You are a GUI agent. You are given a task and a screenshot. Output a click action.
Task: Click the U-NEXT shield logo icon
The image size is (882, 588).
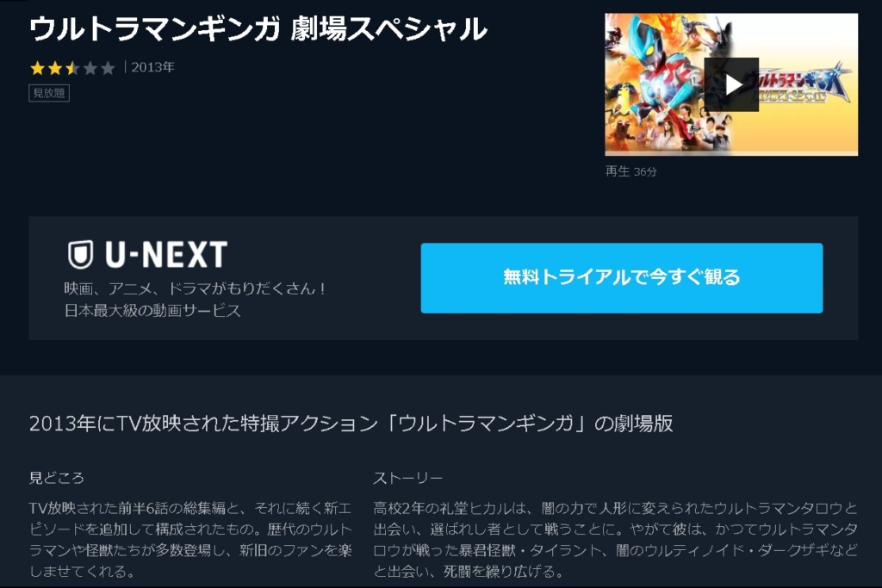[80, 255]
